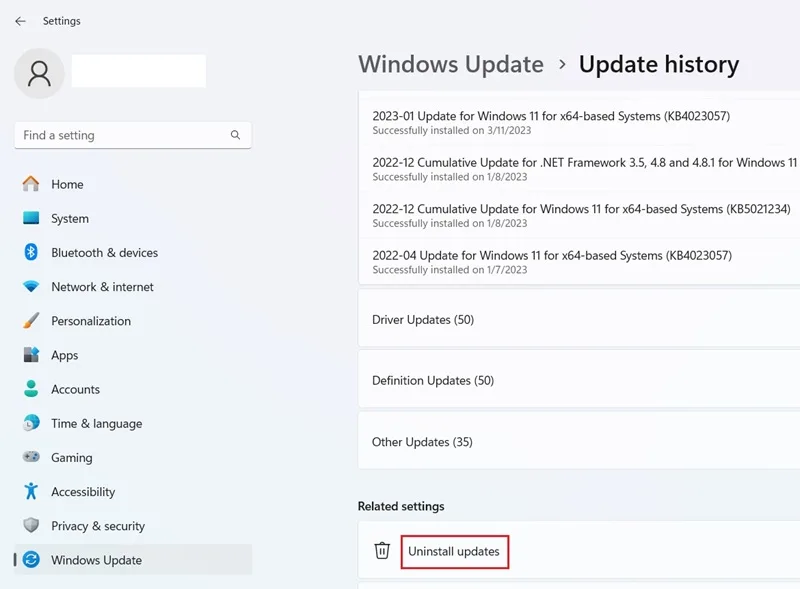Click the Gaming controller icon
Viewport: 800px width, 589px height.
[31, 456]
